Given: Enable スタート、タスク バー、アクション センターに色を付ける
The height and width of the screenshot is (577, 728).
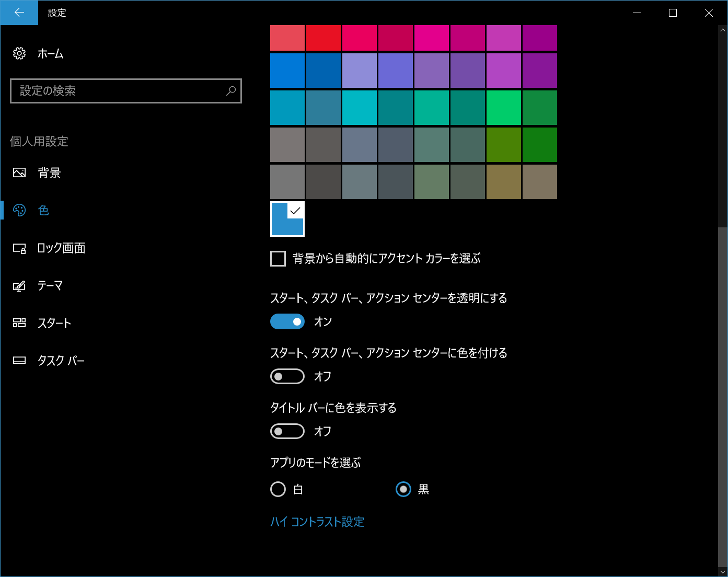Looking at the screenshot, I should 287,376.
